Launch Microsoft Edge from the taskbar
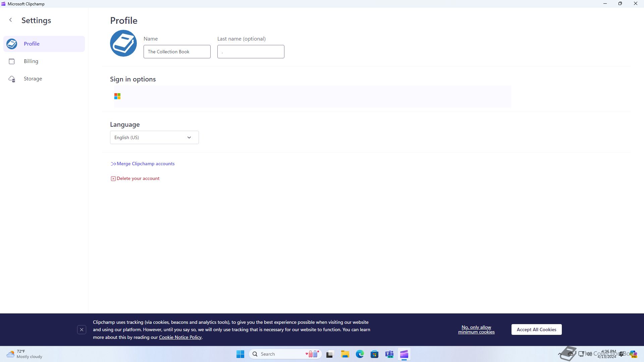Viewport: 644px width, 362px height. click(360, 354)
